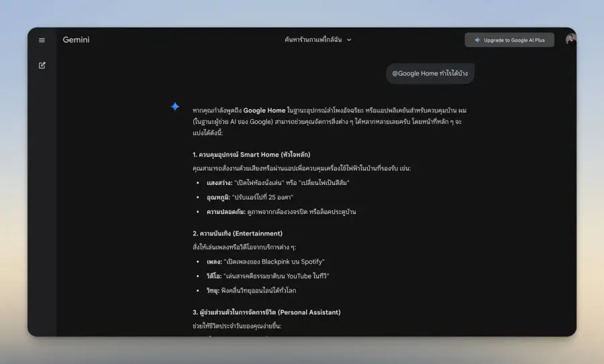The width and height of the screenshot is (604, 364).
Task: Click the Gemini logo text
Action: (77, 40)
